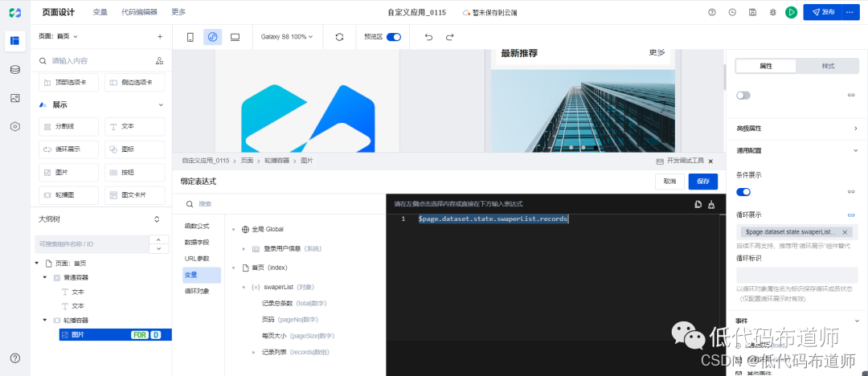Open help icon in top bar
The height and width of the screenshot is (376, 868).
click(712, 12)
